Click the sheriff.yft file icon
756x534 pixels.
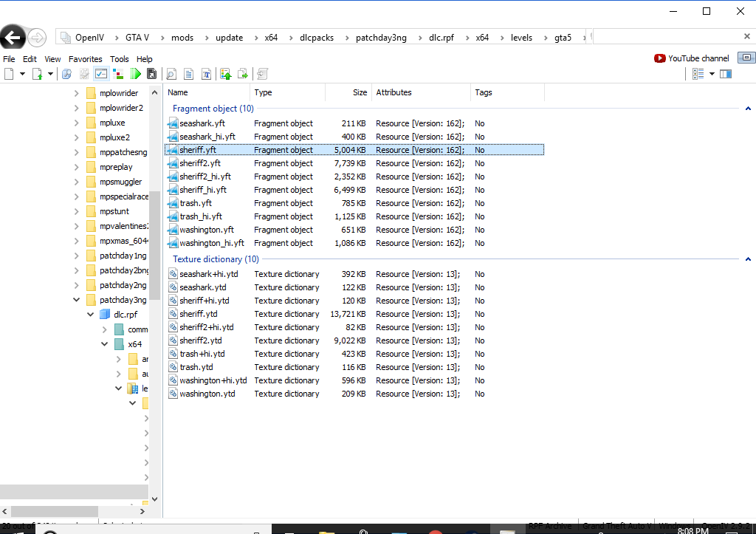tap(173, 150)
